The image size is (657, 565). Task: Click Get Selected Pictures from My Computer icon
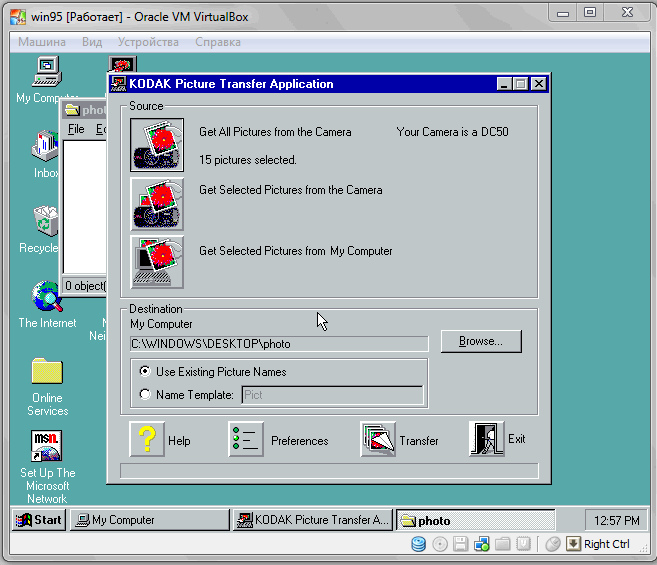(157, 262)
